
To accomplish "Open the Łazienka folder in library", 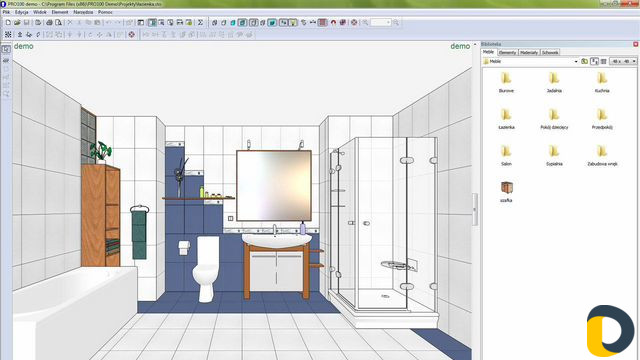I will [506, 119].
